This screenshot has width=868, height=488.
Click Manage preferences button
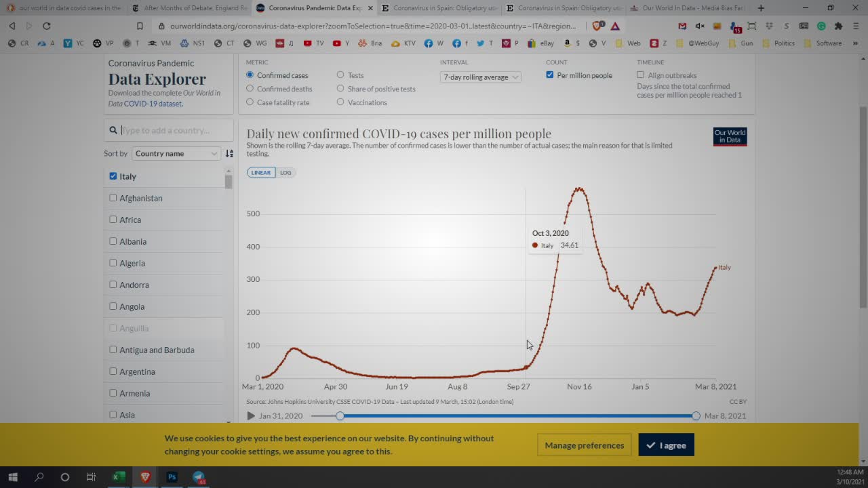584,445
